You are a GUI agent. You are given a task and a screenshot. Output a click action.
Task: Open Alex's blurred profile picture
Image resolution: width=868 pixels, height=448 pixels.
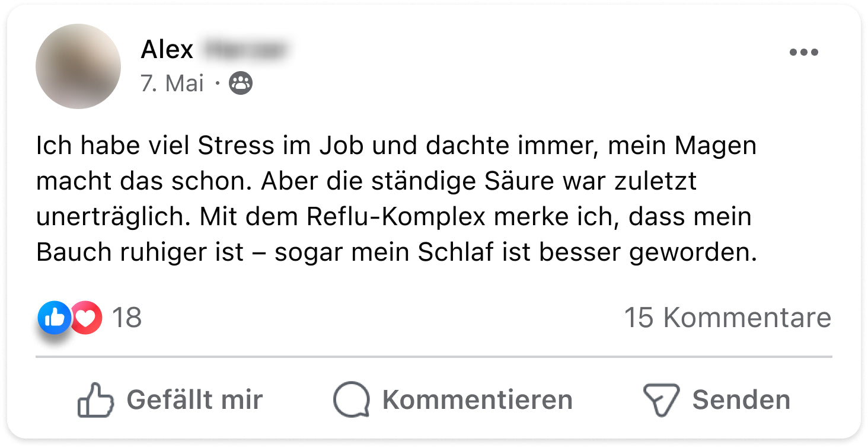(78, 66)
